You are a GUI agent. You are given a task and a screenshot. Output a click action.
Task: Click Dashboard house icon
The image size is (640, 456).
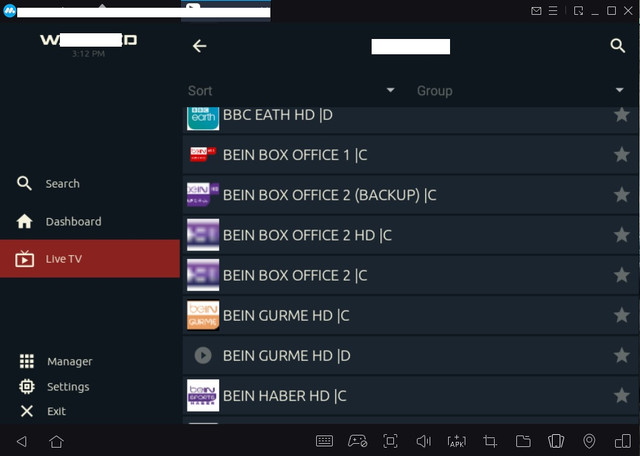(24, 221)
